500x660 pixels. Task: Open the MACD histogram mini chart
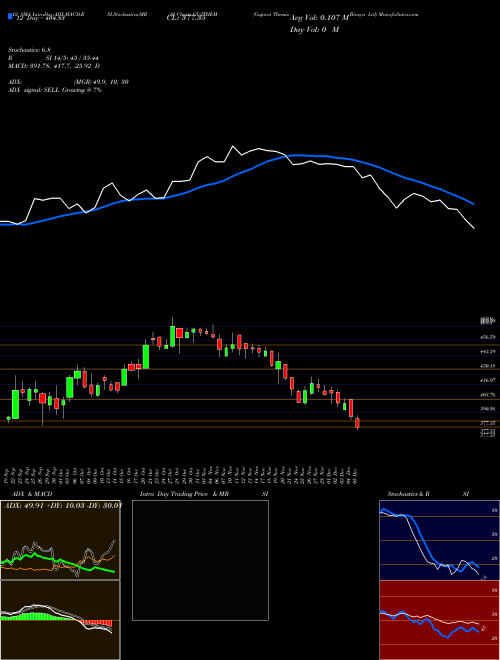(60, 620)
